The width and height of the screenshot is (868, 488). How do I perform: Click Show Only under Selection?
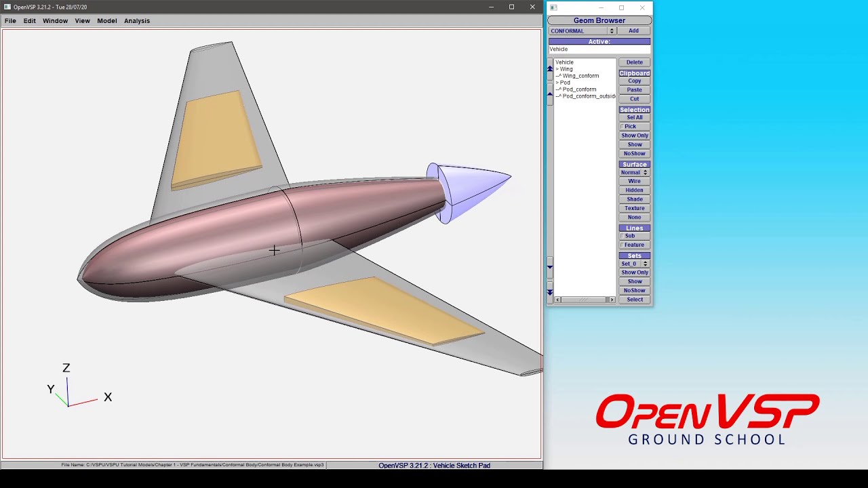635,136
